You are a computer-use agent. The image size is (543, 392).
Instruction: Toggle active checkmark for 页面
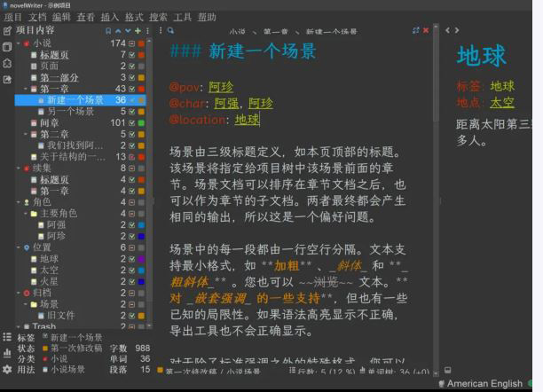(131, 67)
